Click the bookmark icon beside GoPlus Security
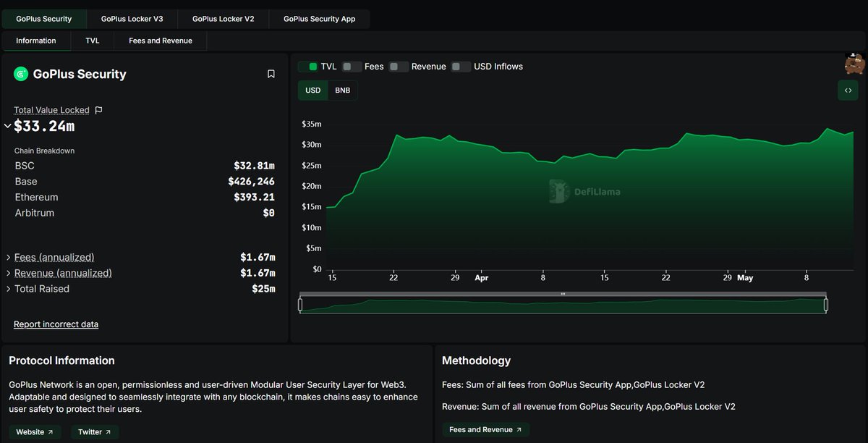Image resolution: width=868 pixels, height=443 pixels. tap(271, 74)
